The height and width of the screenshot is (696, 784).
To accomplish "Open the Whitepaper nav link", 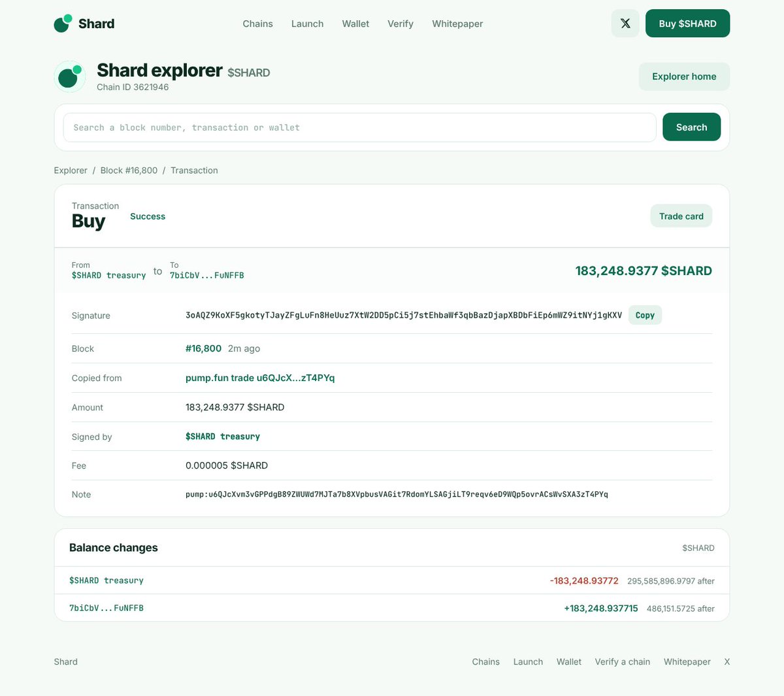I will 457,24.
